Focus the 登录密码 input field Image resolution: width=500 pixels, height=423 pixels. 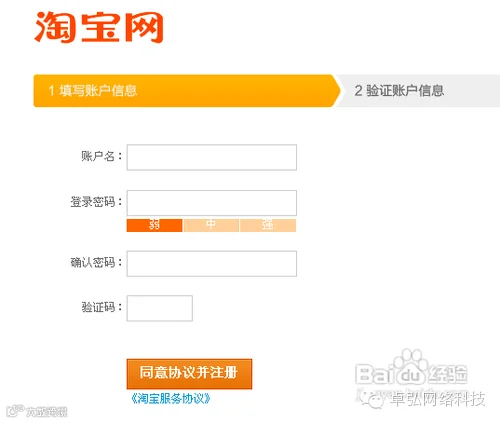tap(212, 203)
